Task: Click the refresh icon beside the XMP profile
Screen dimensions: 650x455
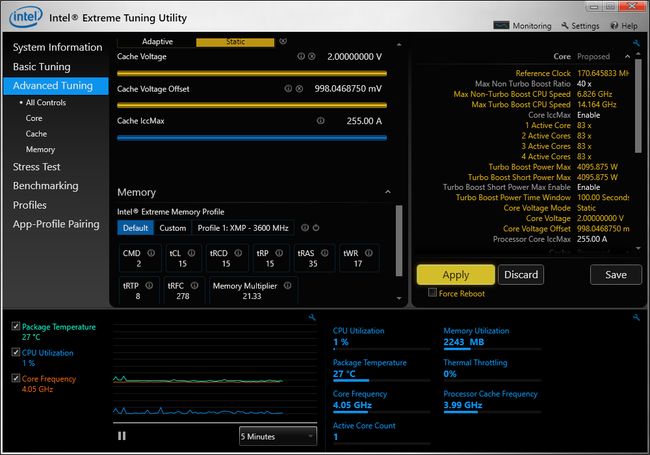Action: point(316,228)
